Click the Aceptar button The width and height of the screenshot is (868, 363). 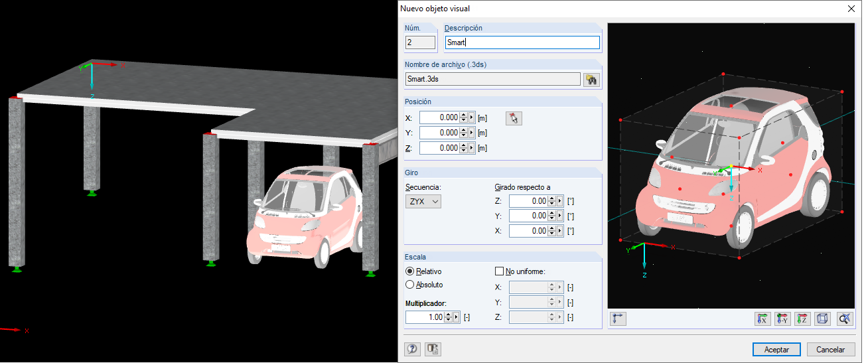776,350
